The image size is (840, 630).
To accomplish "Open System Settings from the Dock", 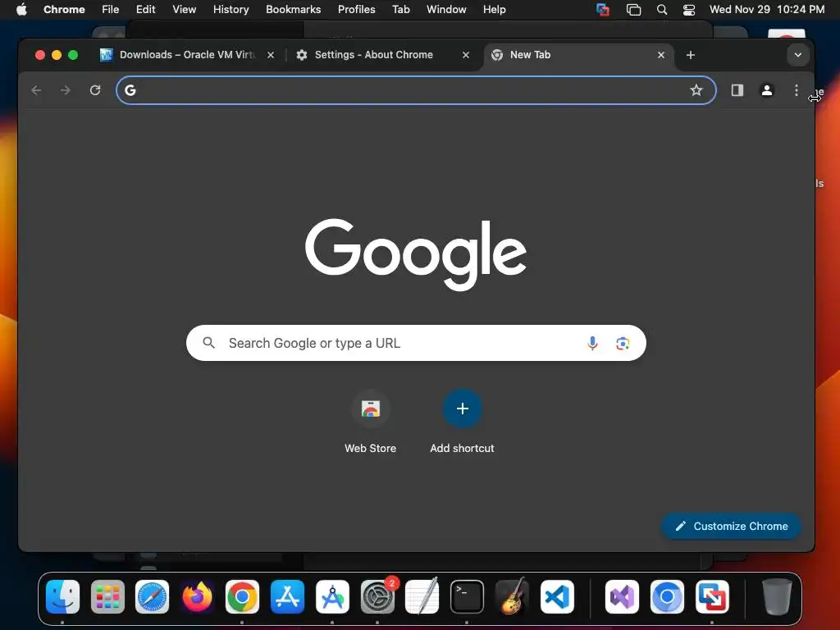I will point(377,597).
